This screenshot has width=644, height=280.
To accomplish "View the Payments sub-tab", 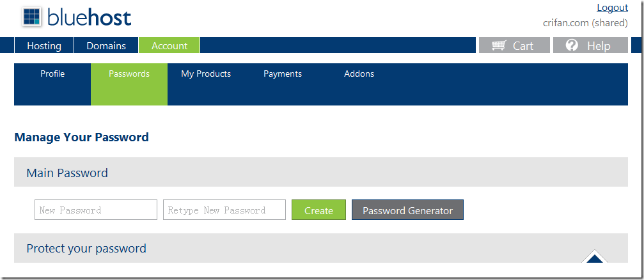I will [283, 74].
